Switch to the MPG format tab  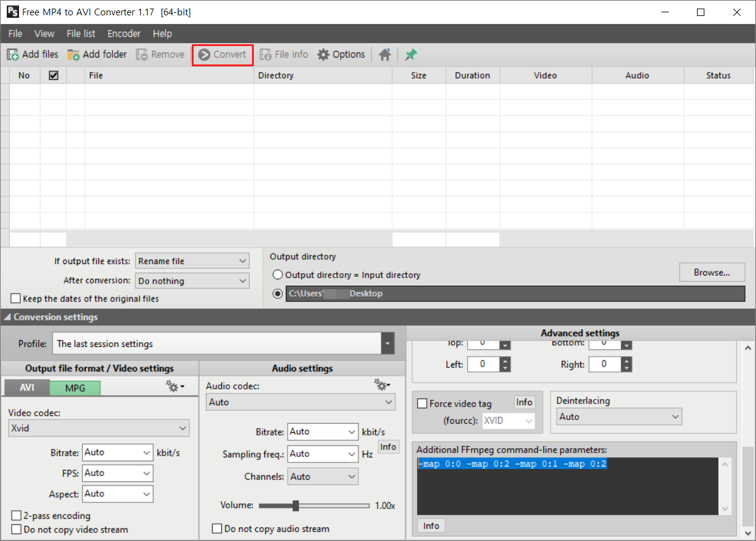click(74, 388)
